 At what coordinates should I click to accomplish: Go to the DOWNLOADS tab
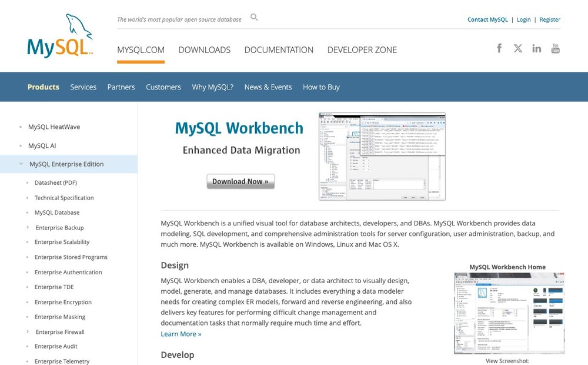coord(205,50)
